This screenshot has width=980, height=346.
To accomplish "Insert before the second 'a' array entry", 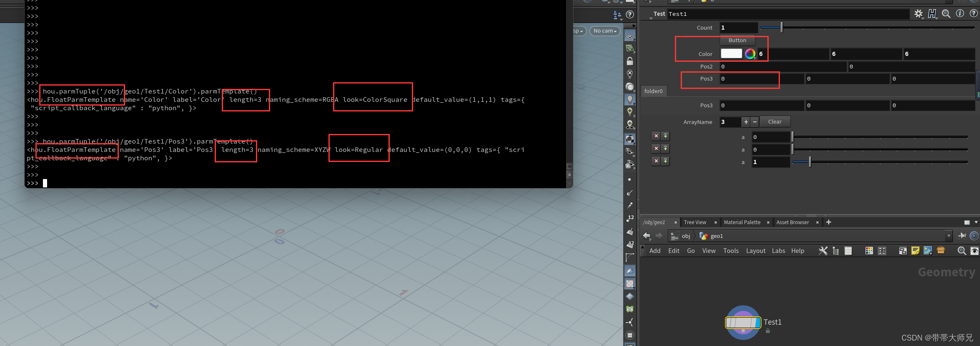I will tap(665, 149).
